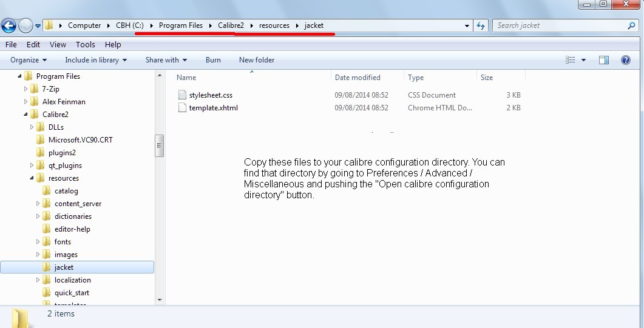Select Calibre2 in address breadcrumb
The image size is (644, 328).
click(x=231, y=25)
